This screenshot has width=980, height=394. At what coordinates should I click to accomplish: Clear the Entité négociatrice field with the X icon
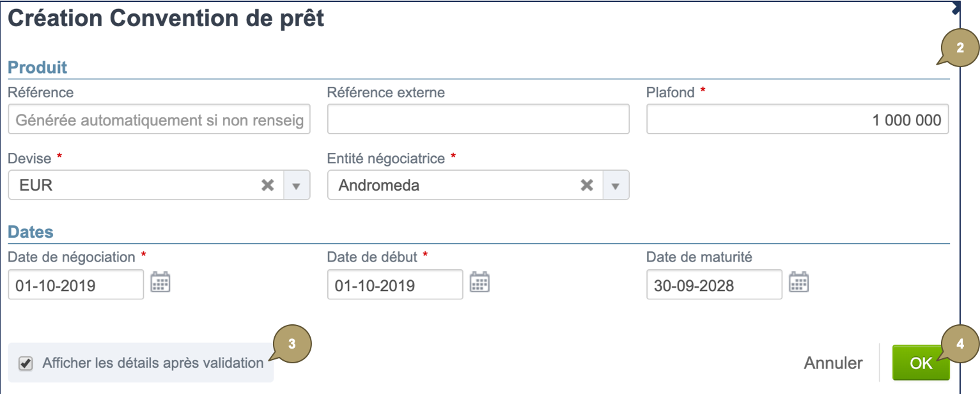click(587, 184)
